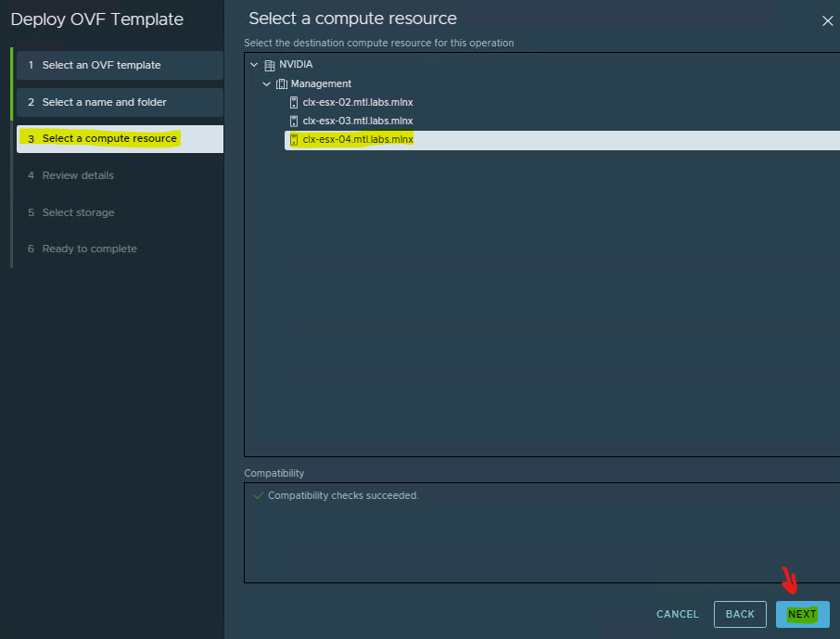This screenshot has width=840, height=639.
Task: Go to step 2 Select a name and folder
Action: [120, 102]
